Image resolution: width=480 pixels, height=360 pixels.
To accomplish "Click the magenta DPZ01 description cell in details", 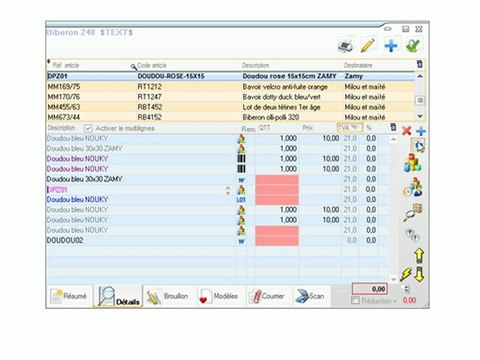I will pos(57,190).
